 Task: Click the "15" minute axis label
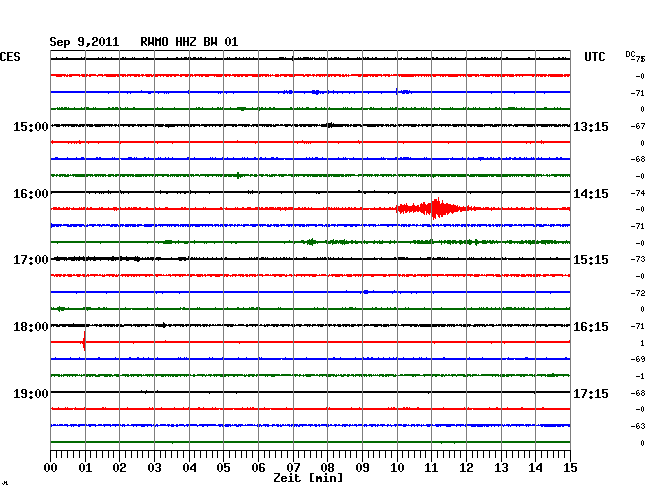tap(570, 467)
